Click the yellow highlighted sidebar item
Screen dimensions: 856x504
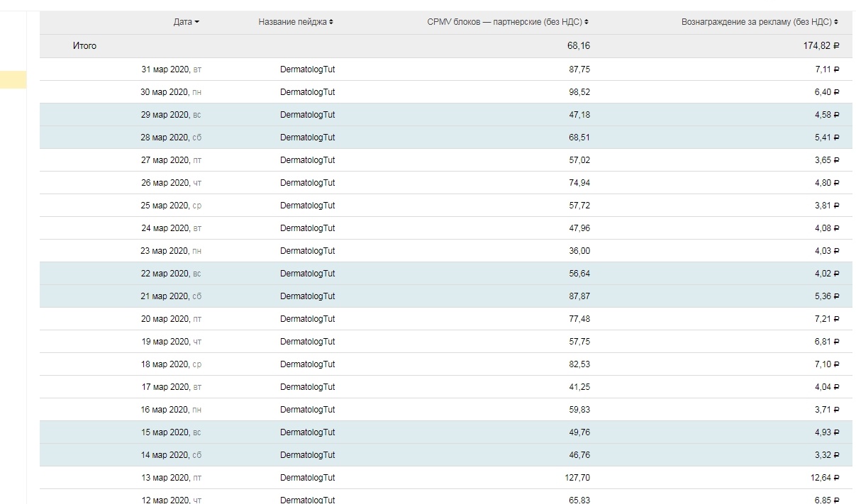point(13,80)
